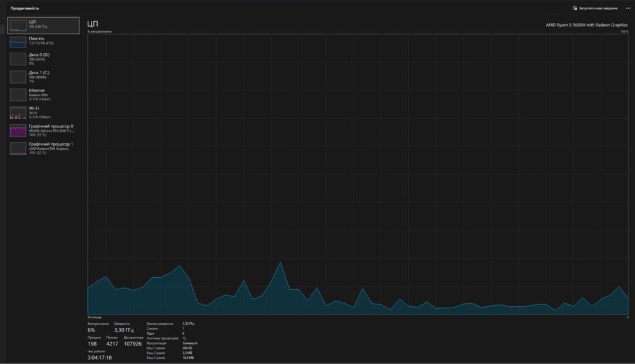The width and height of the screenshot is (635, 364).
Task: Click the AMD Ryzen 5 5600H processor name
Action: (x=586, y=25)
